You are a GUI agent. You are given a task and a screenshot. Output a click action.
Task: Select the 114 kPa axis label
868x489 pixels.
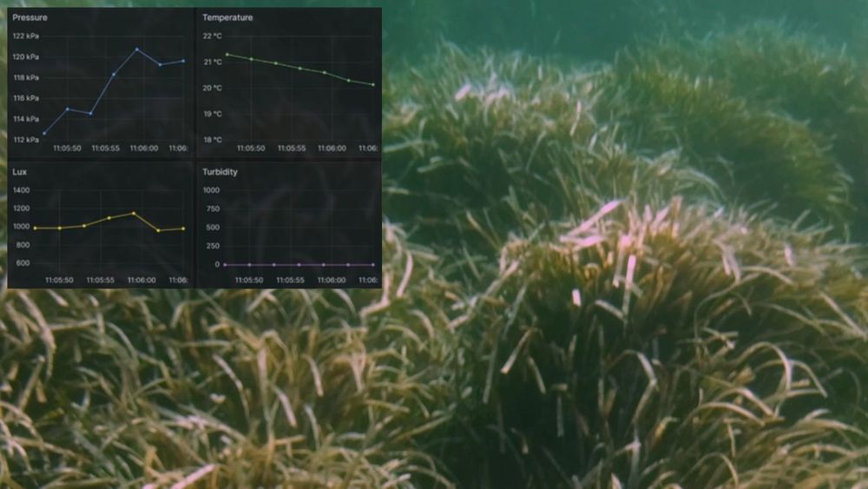coord(25,119)
